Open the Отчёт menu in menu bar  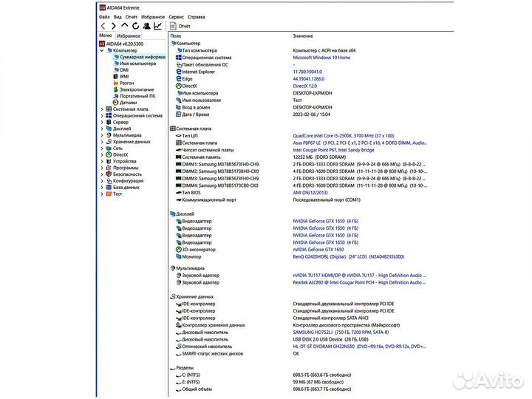132,16
